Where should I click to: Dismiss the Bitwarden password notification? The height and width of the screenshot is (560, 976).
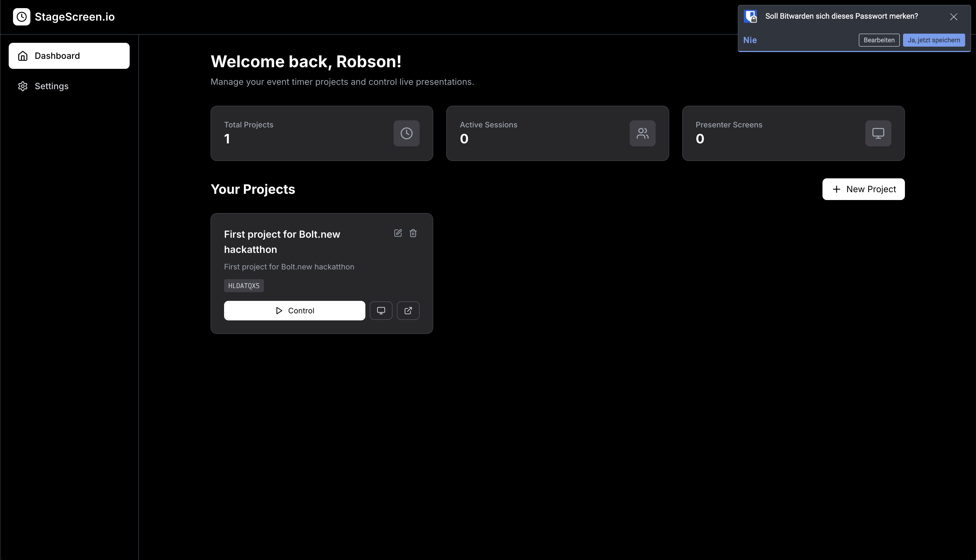(x=953, y=17)
